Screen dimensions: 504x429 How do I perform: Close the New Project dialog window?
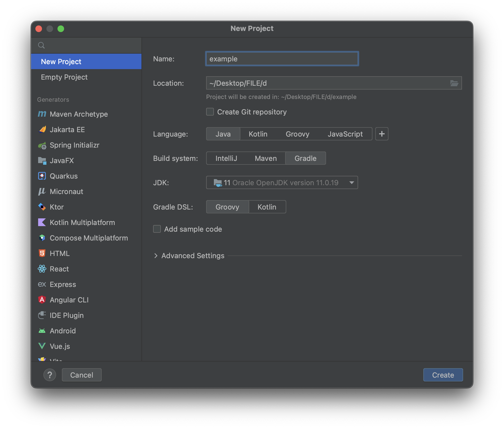(x=39, y=29)
